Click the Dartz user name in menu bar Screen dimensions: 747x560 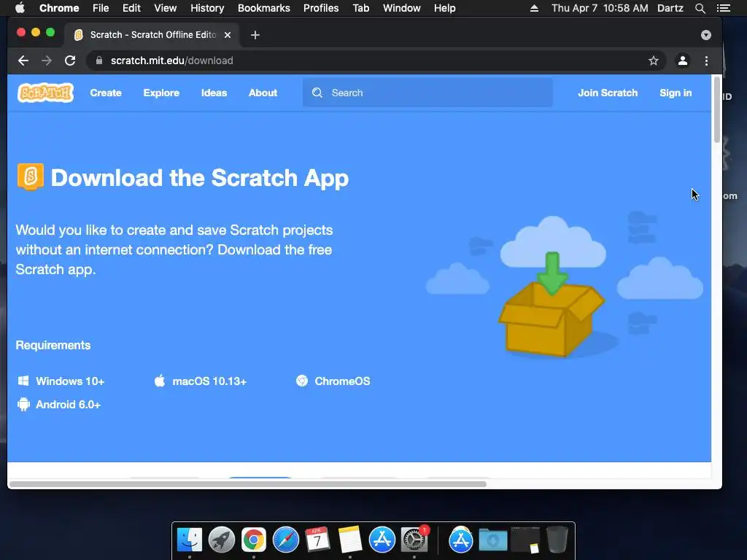click(x=670, y=8)
